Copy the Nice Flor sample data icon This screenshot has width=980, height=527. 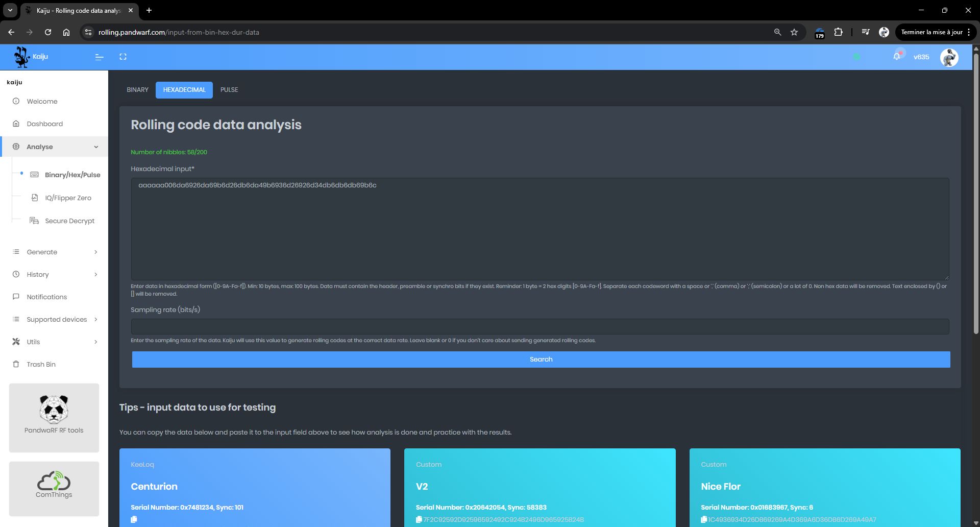[704, 519]
